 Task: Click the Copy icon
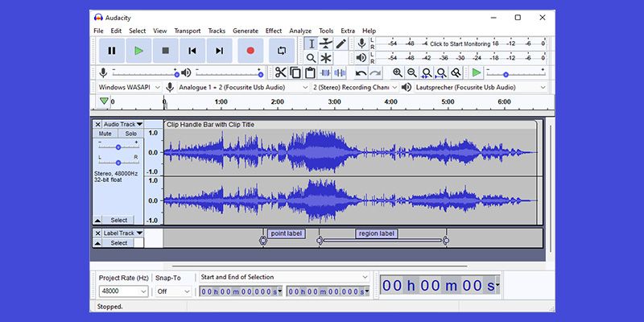click(295, 72)
